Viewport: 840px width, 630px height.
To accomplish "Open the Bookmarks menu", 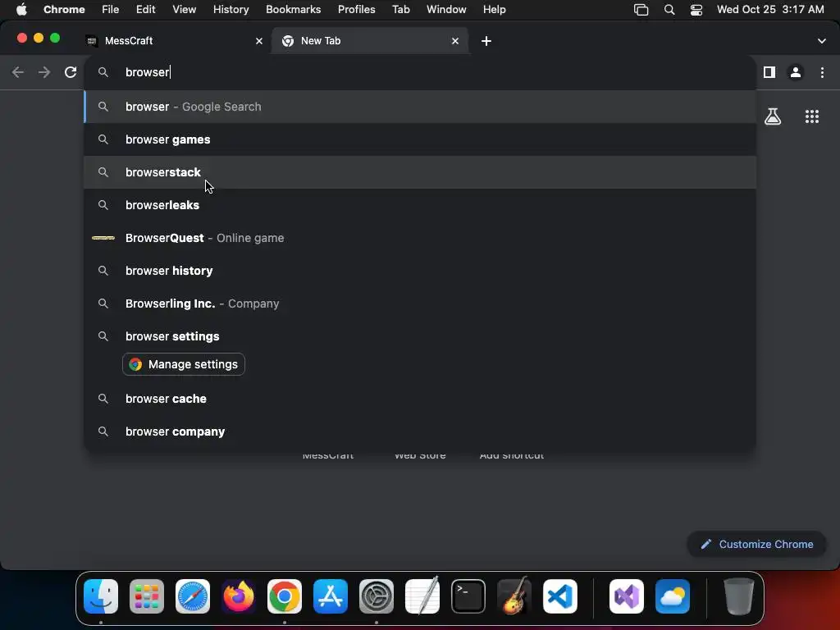I will tap(293, 10).
